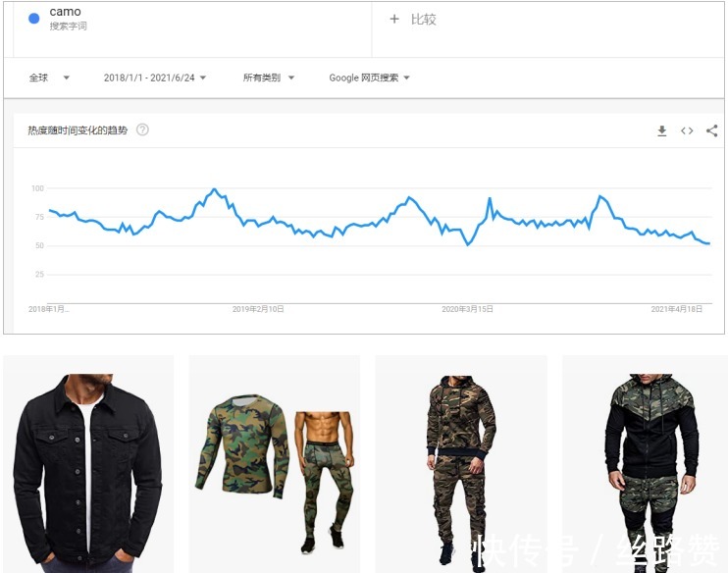Click the camo search term field
728x573 pixels.
pyautogui.click(x=66, y=13)
